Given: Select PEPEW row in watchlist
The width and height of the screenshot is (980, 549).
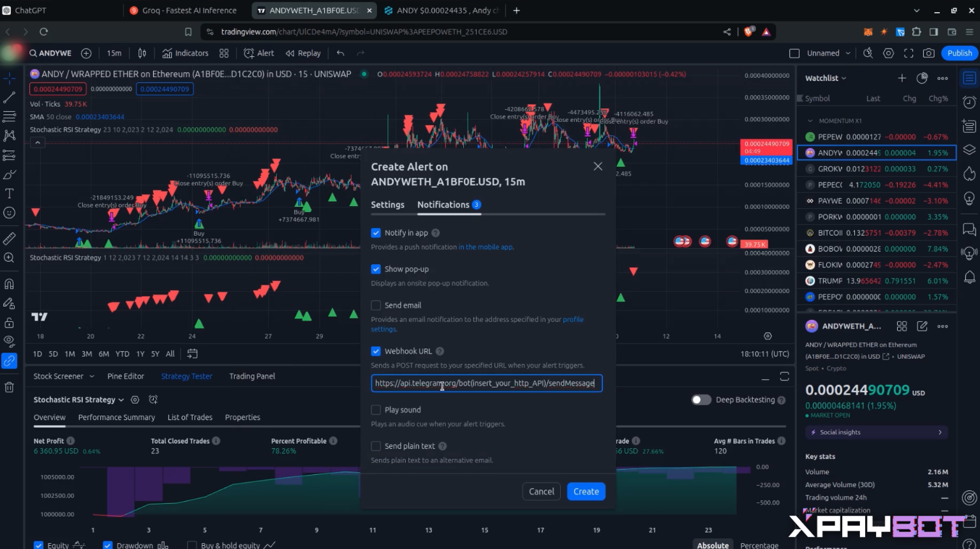Looking at the screenshot, I should (876, 137).
